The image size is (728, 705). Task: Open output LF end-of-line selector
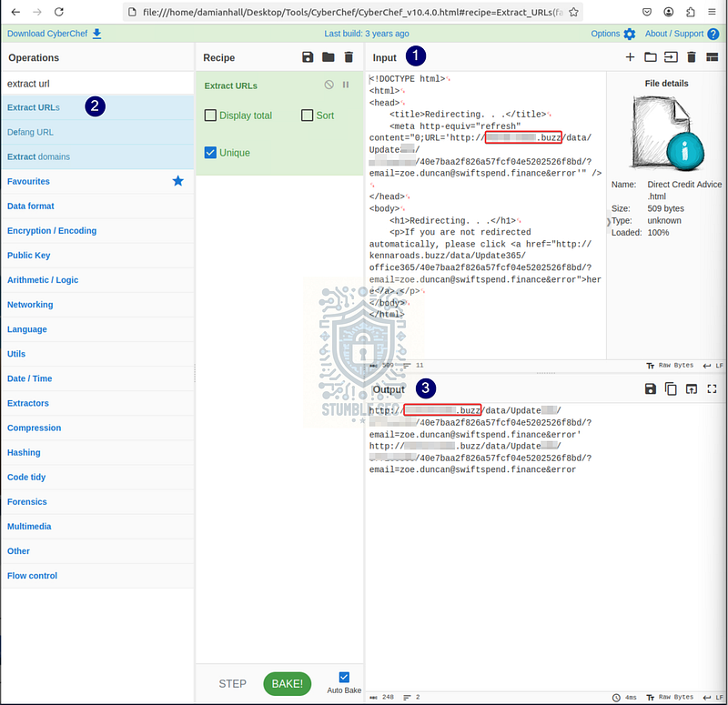click(713, 697)
